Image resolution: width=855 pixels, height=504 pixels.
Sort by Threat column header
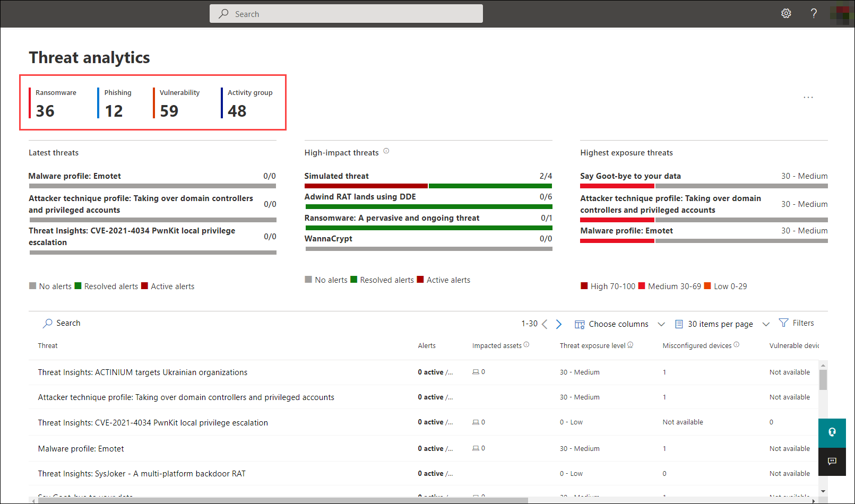[x=48, y=345]
